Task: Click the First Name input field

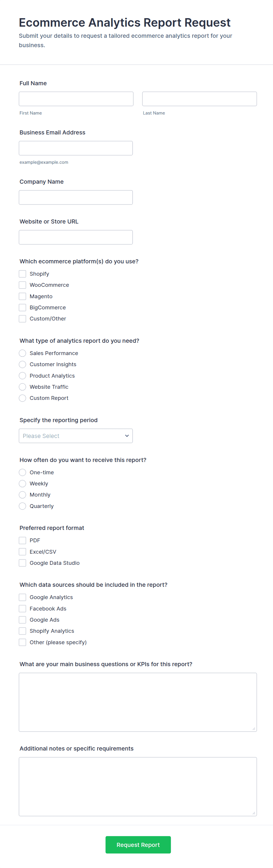Action: point(76,99)
